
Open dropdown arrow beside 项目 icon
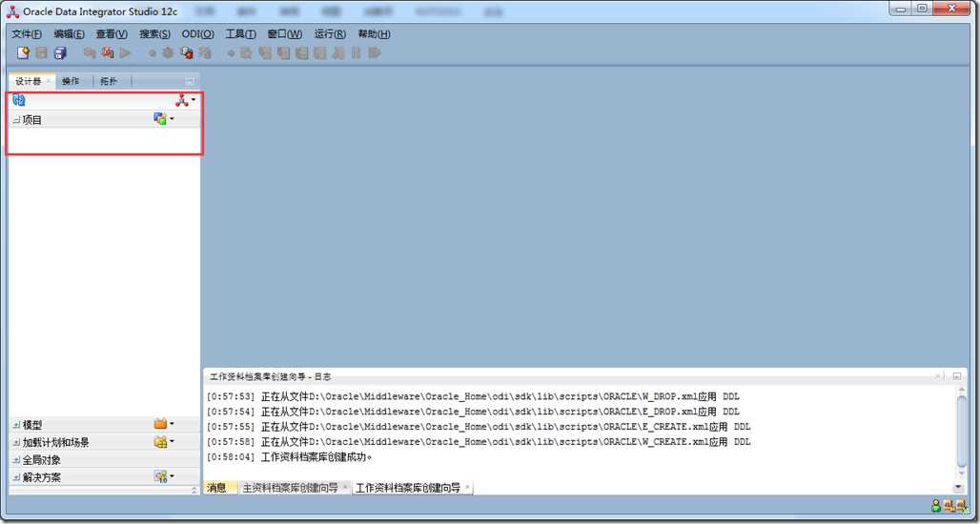tap(172, 119)
